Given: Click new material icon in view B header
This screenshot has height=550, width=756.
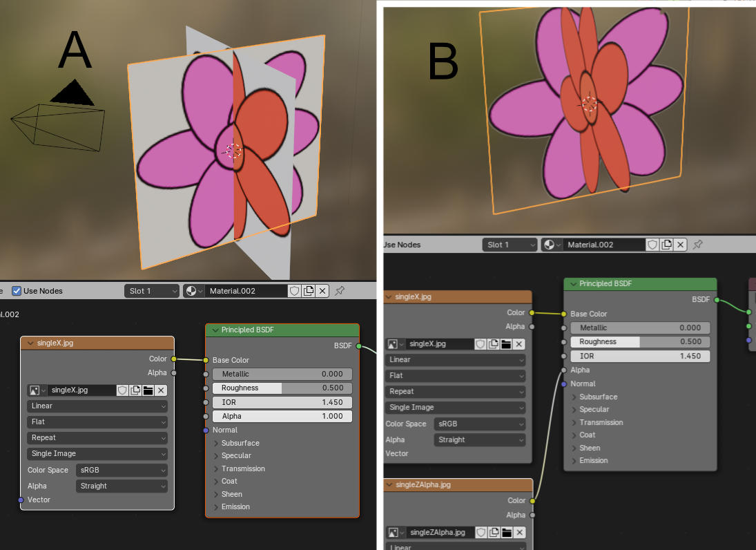Looking at the screenshot, I should (x=666, y=245).
